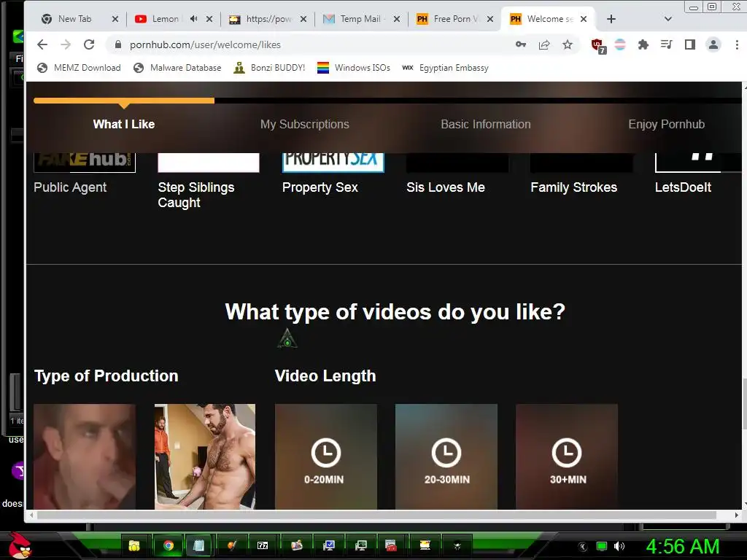Screen dimensions: 747x560
Task: Mute the Lemon YouTube tab speaker icon
Action: click(x=193, y=19)
